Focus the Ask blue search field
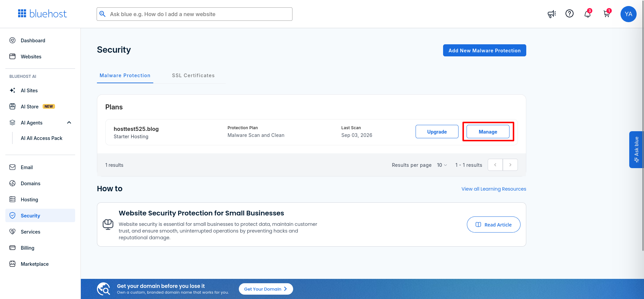Image resolution: width=644 pixels, height=299 pixels. click(195, 14)
